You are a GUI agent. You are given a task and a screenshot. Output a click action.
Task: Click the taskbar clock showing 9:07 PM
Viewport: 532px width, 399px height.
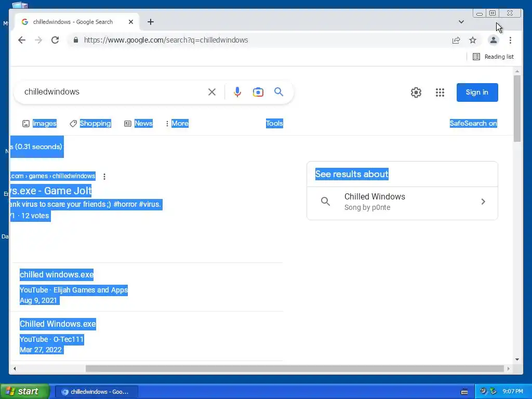pyautogui.click(x=513, y=392)
